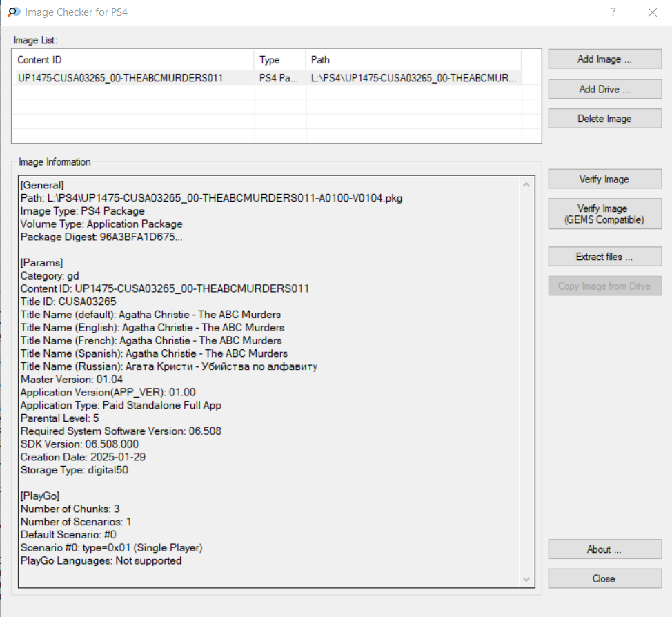
Task: Click the [General] section header text
Action: tap(42, 185)
